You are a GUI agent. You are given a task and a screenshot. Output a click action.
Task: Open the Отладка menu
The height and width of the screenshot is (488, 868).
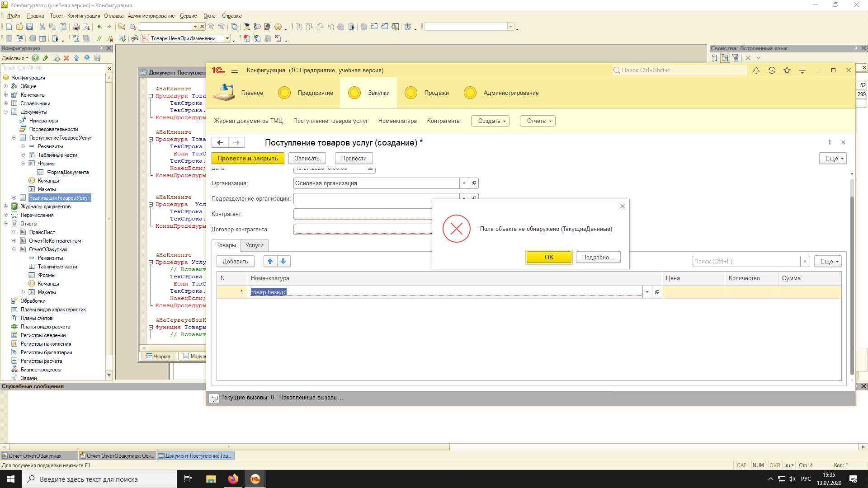tap(114, 16)
